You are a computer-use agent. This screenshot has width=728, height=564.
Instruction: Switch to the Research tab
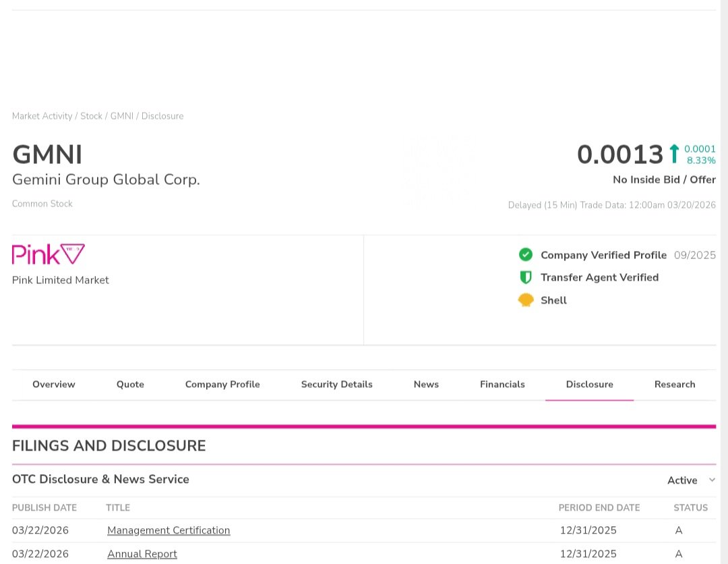tap(675, 384)
